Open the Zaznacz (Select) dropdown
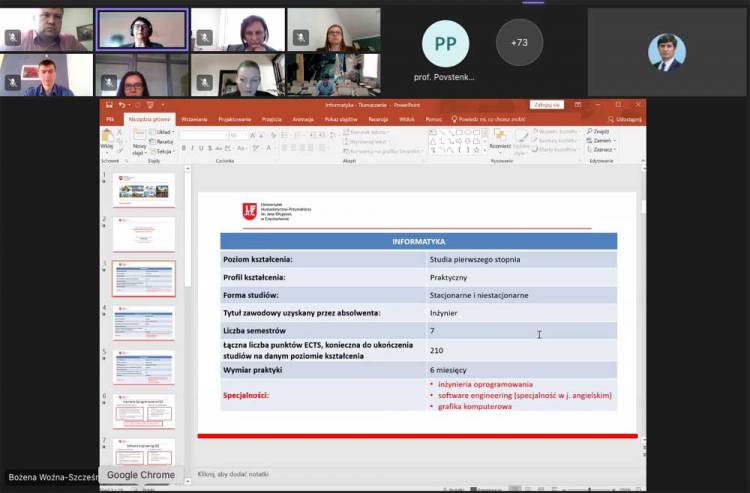750x493 pixels. pos(600,149)
